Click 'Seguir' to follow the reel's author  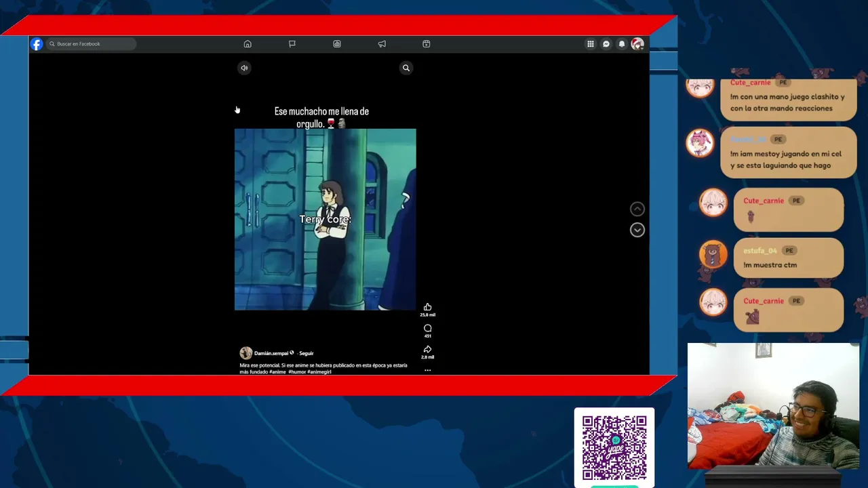(307, 353)
